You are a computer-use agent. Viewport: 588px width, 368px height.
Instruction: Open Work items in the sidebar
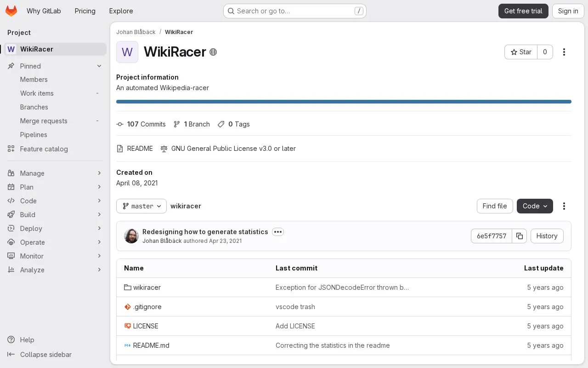pos(55,93)
